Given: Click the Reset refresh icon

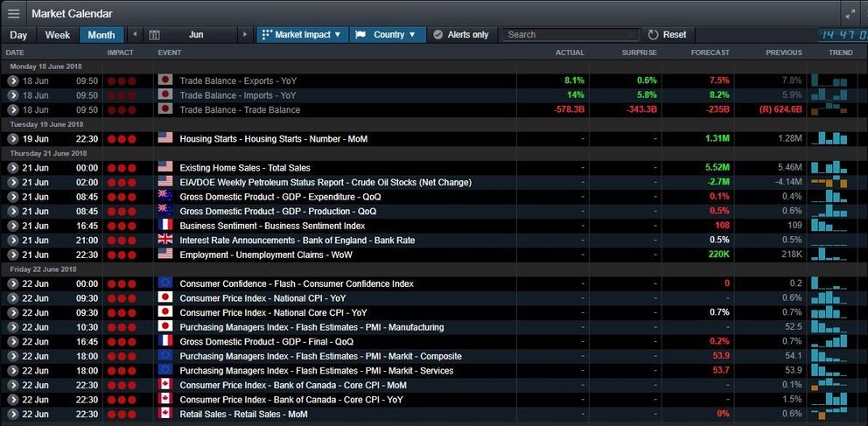Looking at the screenshot, I should (654, 35).
